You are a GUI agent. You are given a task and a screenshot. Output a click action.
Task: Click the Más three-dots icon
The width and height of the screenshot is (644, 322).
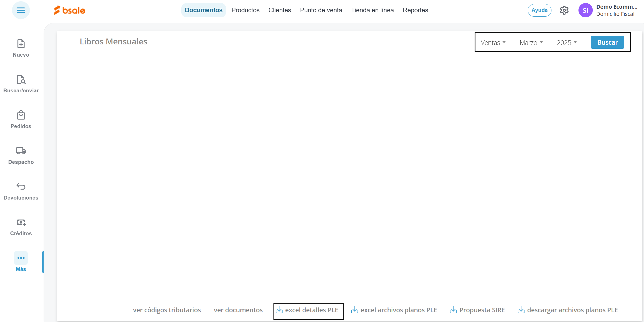click(21, 258)
